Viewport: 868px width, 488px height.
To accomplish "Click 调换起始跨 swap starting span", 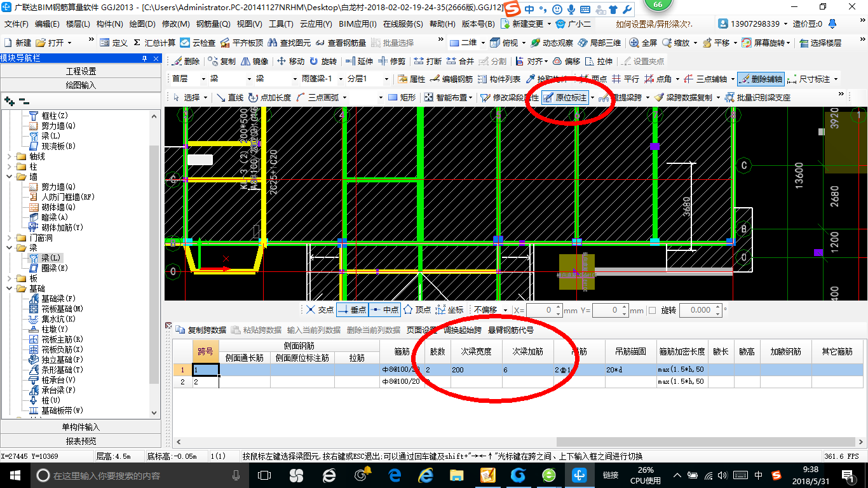I will (463, 330).
